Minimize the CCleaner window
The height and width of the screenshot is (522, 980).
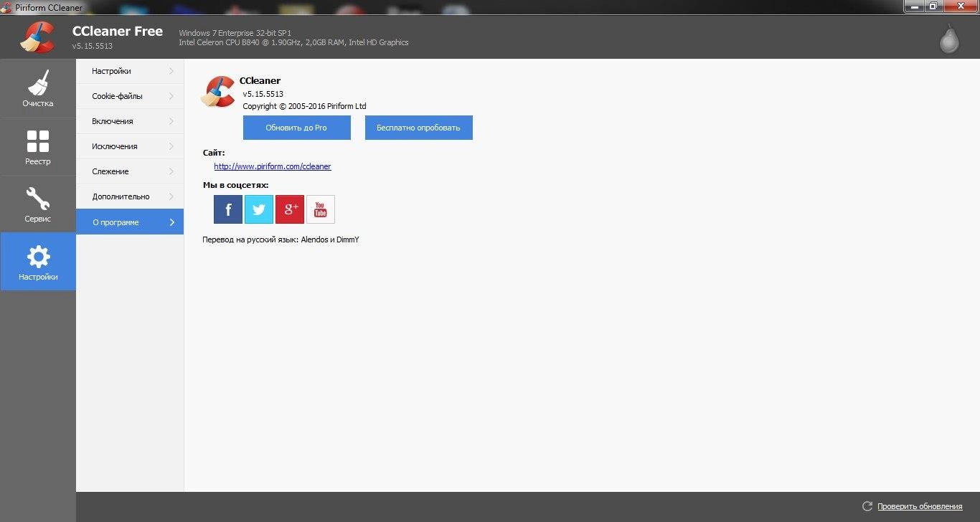click(914, 6)
